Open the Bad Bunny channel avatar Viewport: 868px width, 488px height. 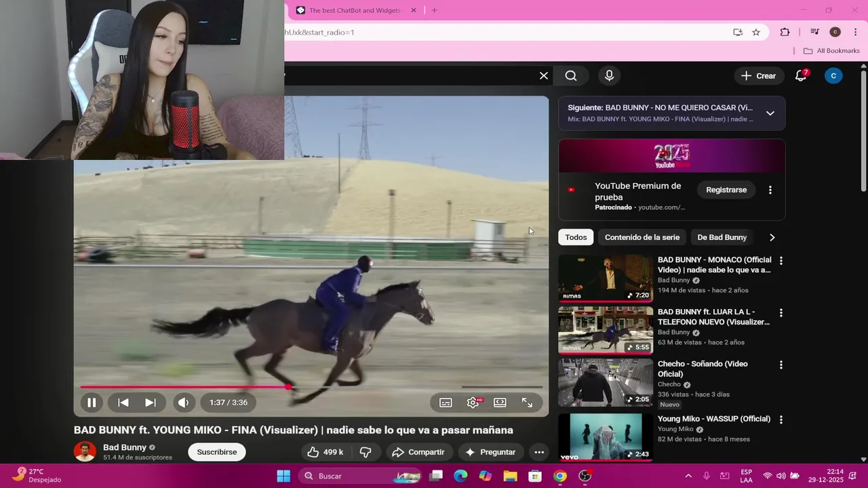[x=85, y=452]
